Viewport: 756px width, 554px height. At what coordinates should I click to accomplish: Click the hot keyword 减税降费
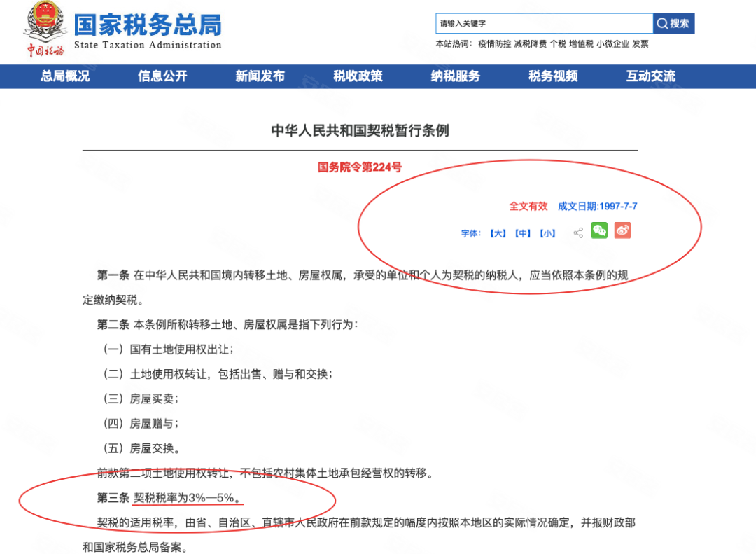coord(531,44)
